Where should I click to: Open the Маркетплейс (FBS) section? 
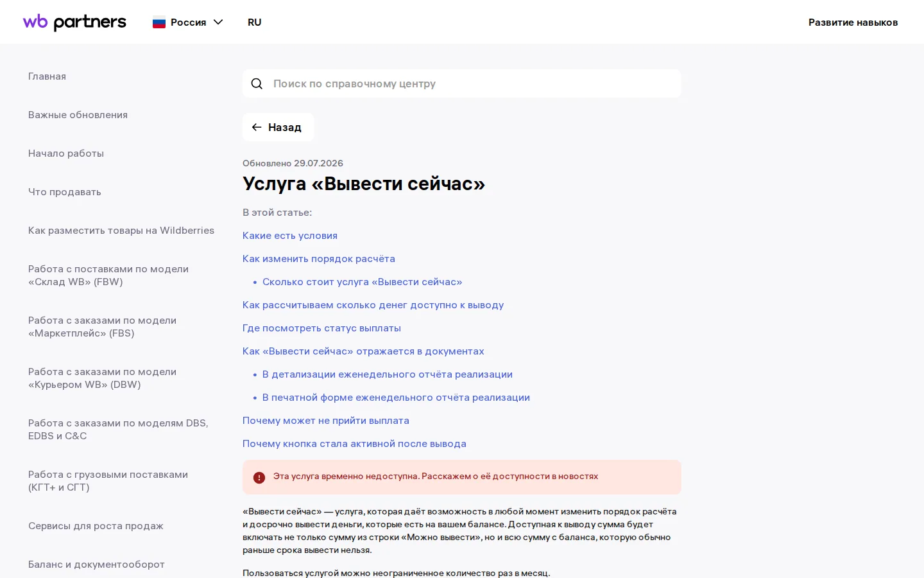pos(102,327)
